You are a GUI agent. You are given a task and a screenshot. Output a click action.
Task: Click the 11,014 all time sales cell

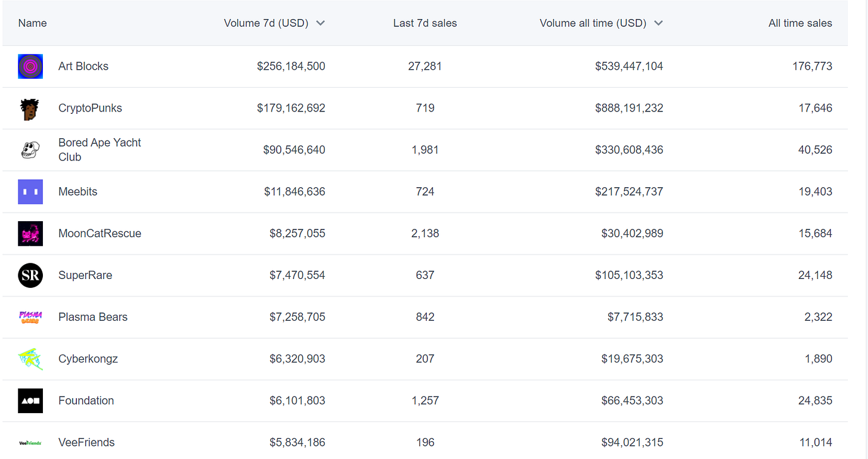click(816, 442)
